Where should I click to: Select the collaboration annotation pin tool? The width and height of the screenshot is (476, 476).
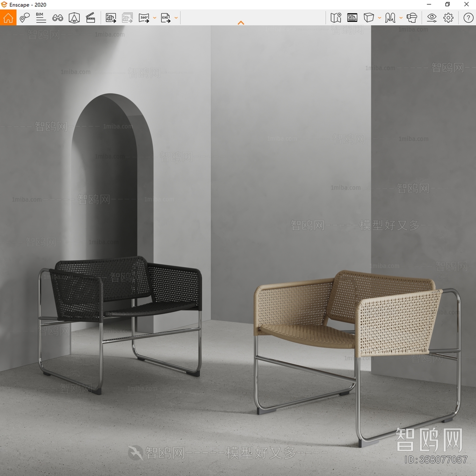point(24,18)
